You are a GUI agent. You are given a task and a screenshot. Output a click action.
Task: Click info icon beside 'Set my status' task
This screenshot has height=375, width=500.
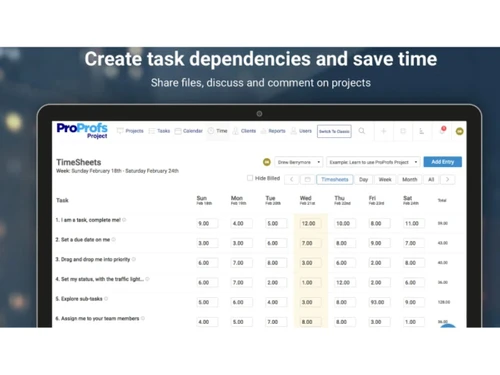tap(147, 279)
